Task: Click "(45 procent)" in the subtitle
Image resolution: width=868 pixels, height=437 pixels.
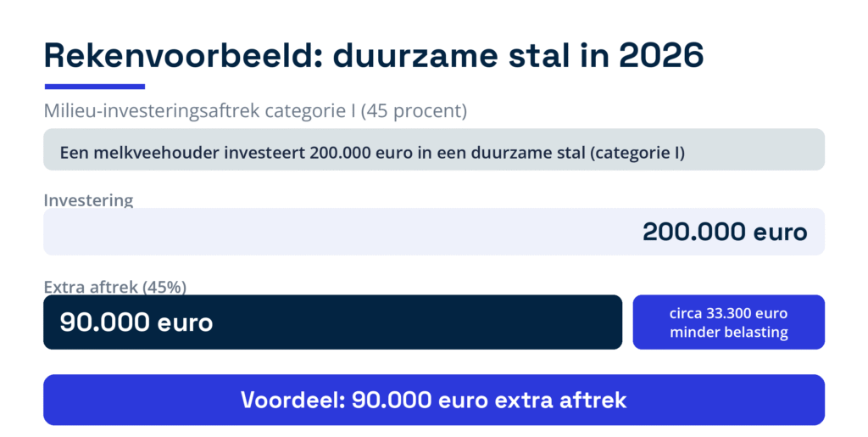Action: coord(414,111)
